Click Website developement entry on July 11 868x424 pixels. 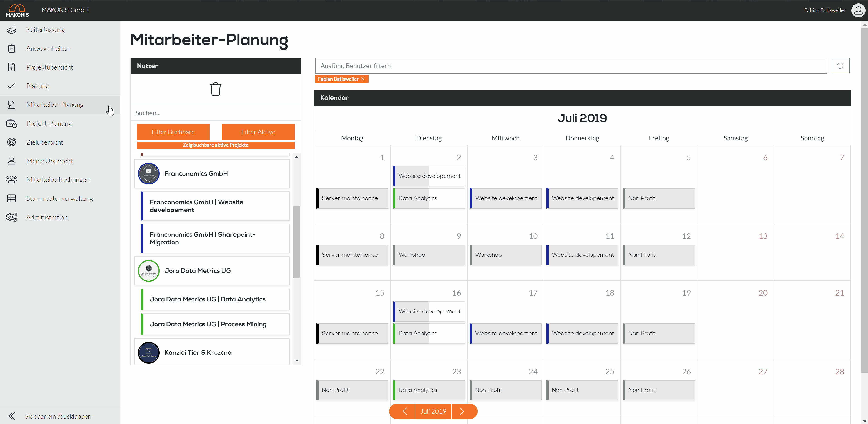click(x=582, y=255)
